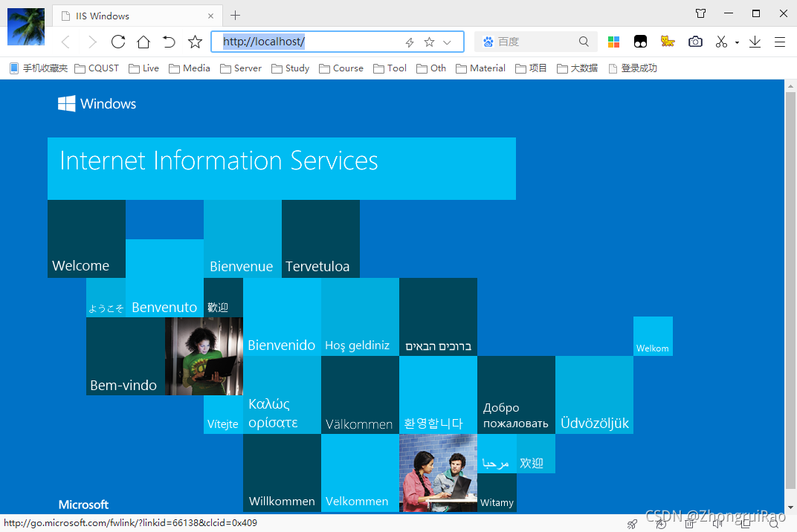Screen dimensions: 797x532
Task: Click photo of two people with laptop
Action: [x=438, y=473]
